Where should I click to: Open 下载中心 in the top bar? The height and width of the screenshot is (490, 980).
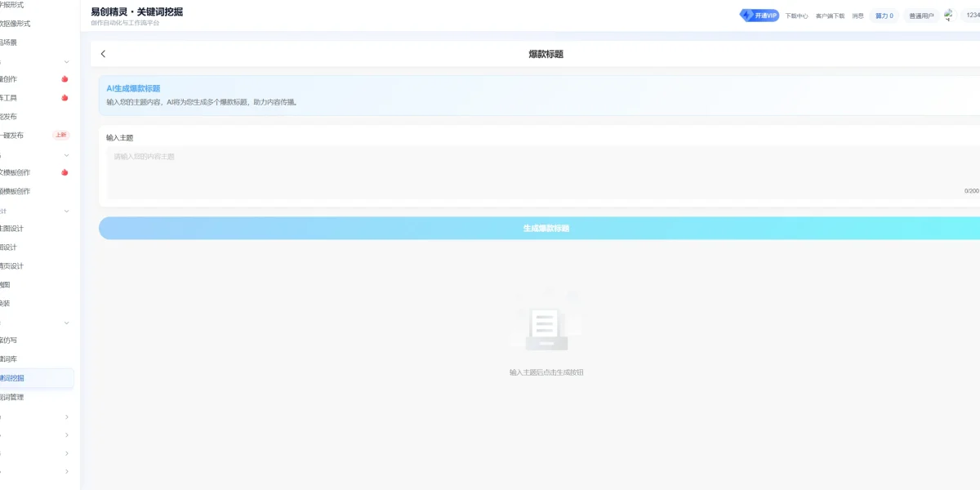[x=797, y=16]
